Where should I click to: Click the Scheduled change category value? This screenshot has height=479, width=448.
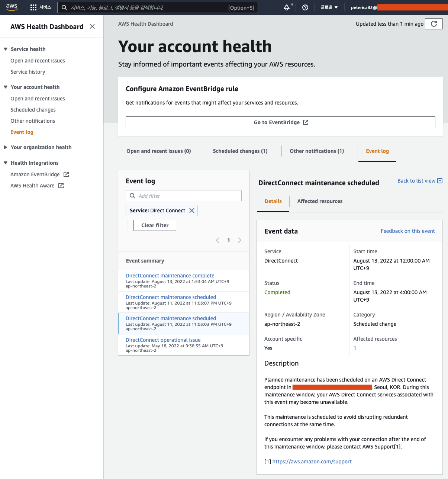coord(375,324)
